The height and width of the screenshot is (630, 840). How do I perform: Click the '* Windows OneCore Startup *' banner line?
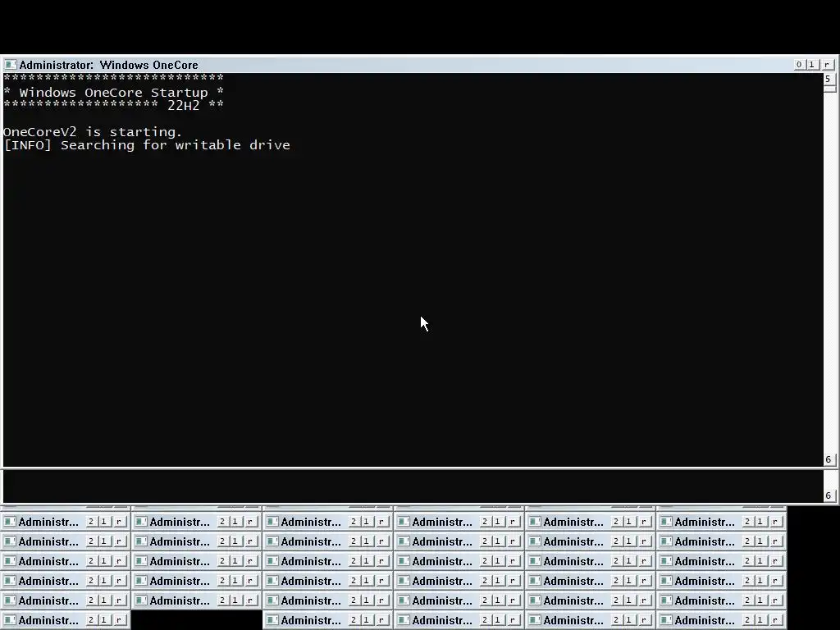pyautogui.click(x=113, y=92)
